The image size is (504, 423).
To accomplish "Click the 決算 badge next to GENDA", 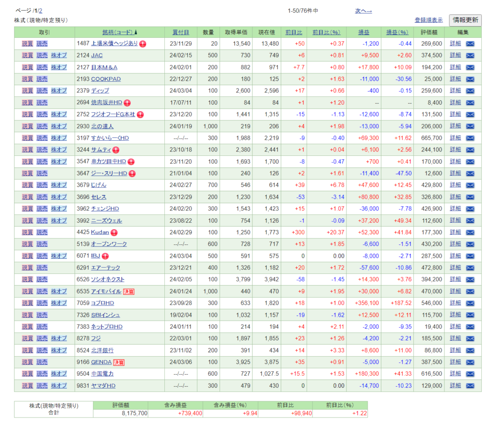I will (x=119, y=363).
